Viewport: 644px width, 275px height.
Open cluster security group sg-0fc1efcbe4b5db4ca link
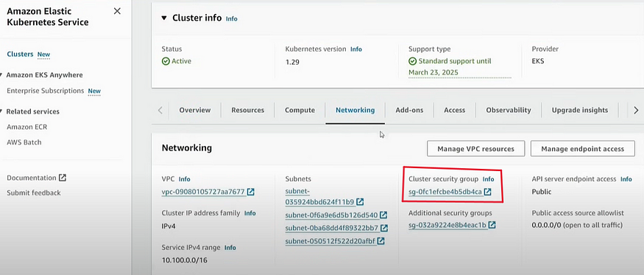coord(445,192)
